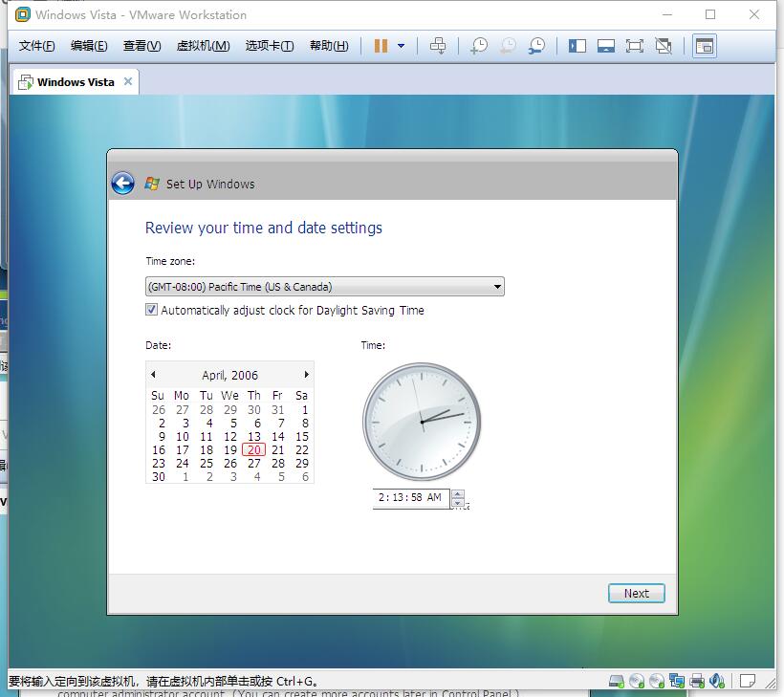Open the 查看(V) menu
Screen dimensions: 784x697
[x=142, y=46]
